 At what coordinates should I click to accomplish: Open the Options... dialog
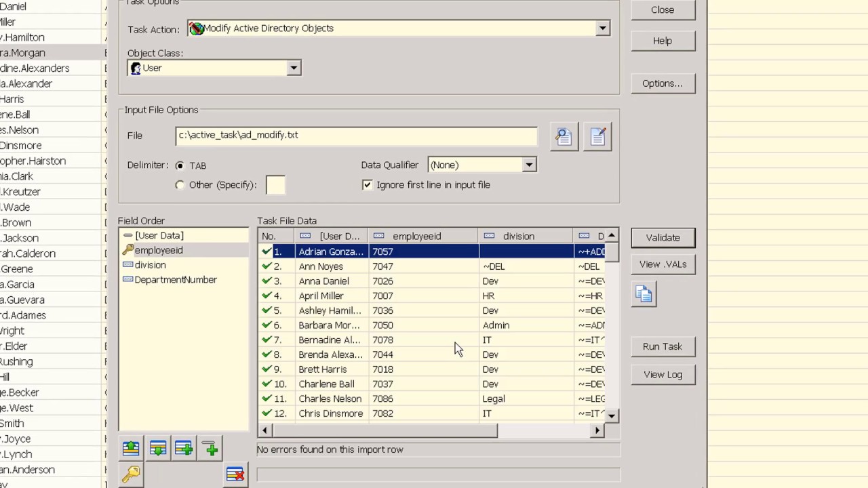pyautogui.click(x=663, y=83)
